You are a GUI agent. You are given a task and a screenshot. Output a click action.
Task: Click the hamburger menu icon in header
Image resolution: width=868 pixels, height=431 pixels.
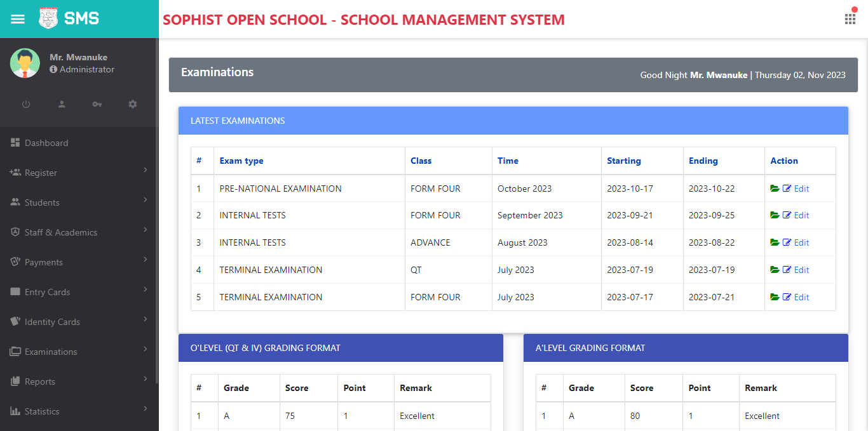tap(18, 19)
